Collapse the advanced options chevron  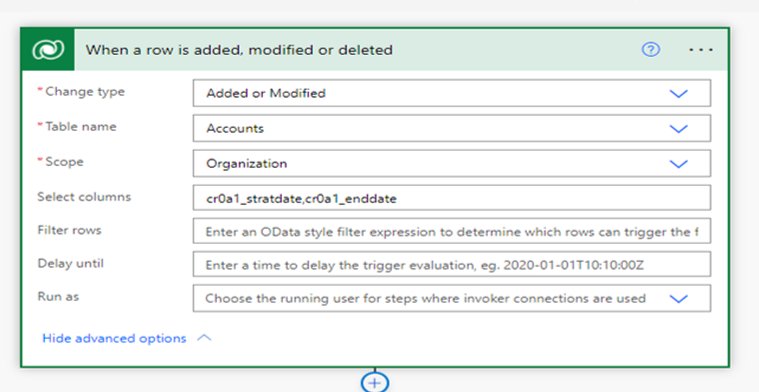pos(204,338)
